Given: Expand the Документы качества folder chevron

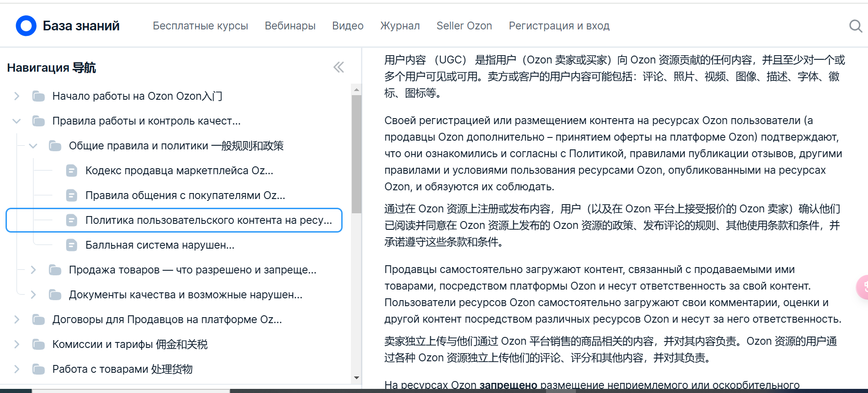Looking at the screenshot, I should [x=33, y=295].
